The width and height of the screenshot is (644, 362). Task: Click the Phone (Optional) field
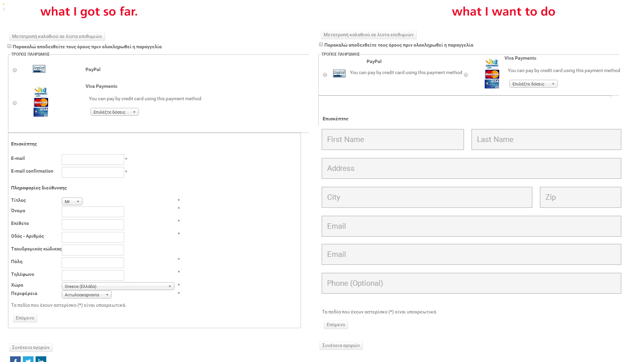click(x=471, y=283)
